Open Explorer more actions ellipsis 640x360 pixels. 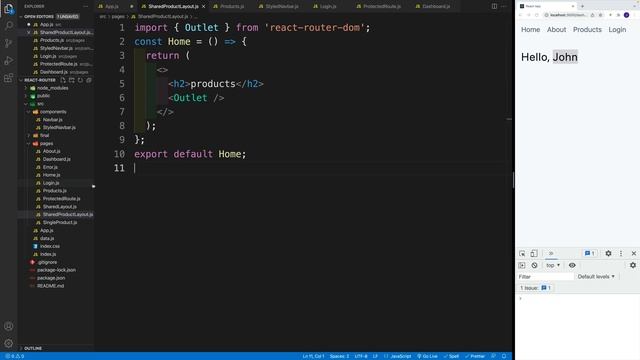coord(85,7)
